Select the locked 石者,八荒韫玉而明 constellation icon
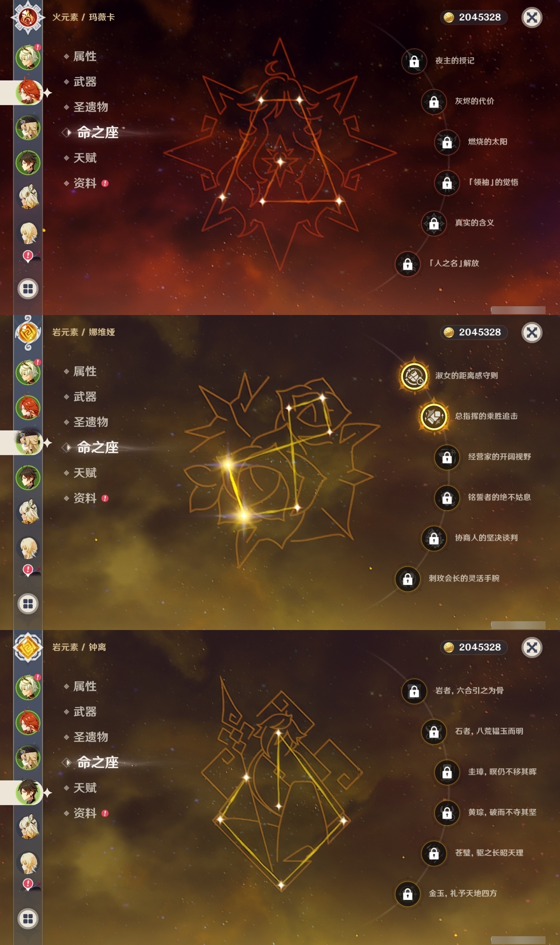 coord(434,731)
